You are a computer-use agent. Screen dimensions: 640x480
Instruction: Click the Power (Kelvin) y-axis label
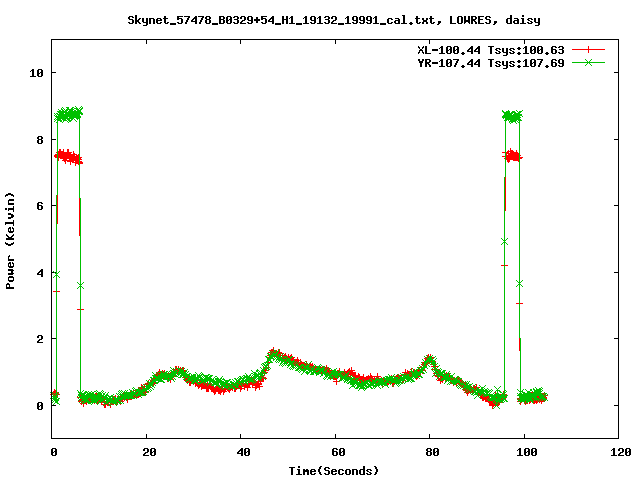[10, 241]
